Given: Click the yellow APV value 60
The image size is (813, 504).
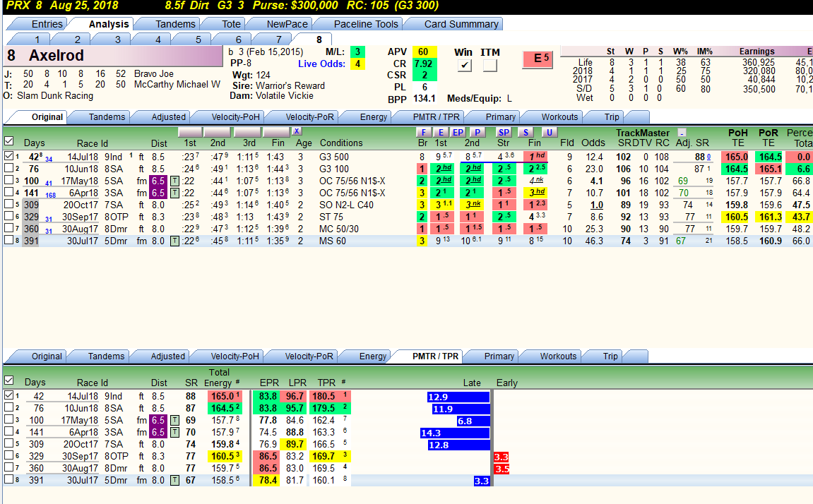Looking at the screenshot, I should 423,52.
